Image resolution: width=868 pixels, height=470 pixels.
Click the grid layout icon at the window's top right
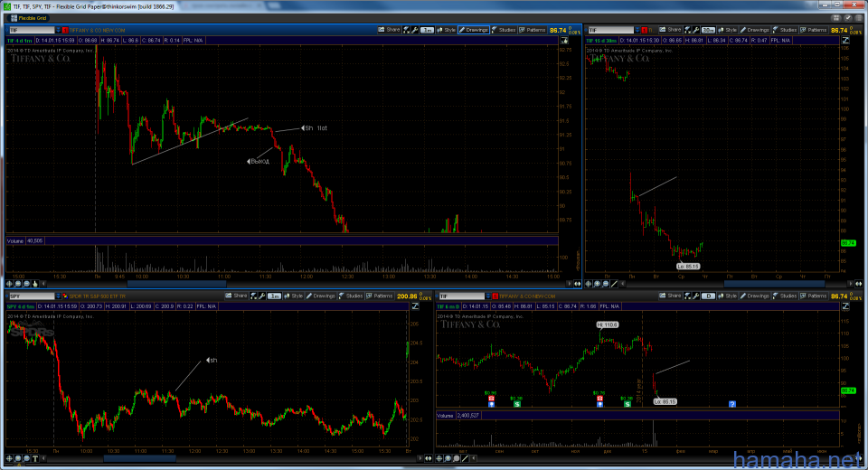click(x=835, y=18)
